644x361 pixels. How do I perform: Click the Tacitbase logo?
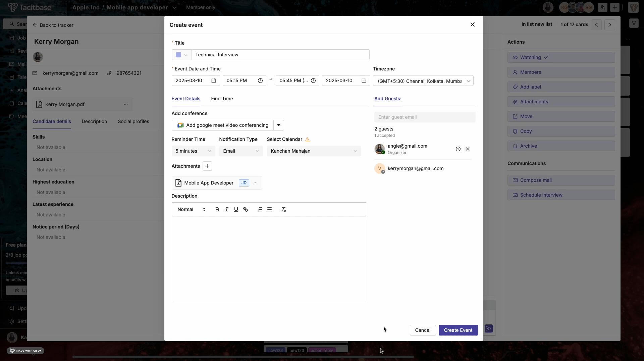30,7
